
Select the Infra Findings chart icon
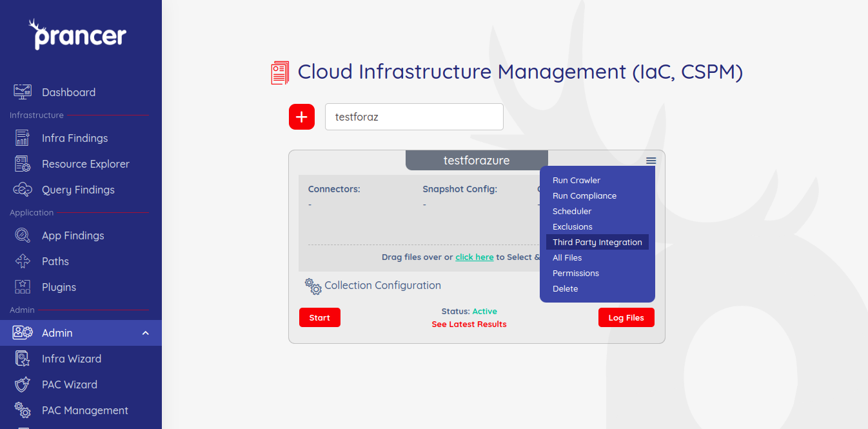(x=23, y=137)
